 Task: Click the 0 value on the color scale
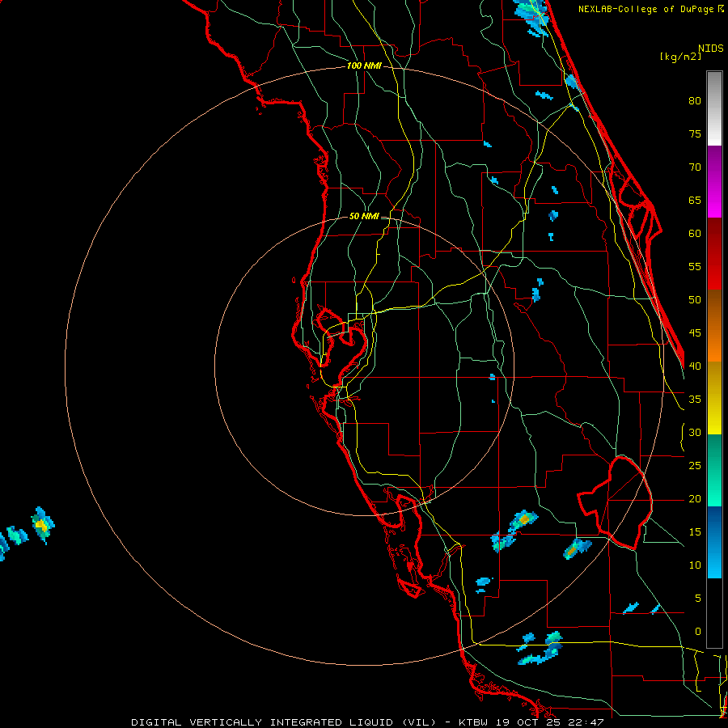(x=698, y=632)
